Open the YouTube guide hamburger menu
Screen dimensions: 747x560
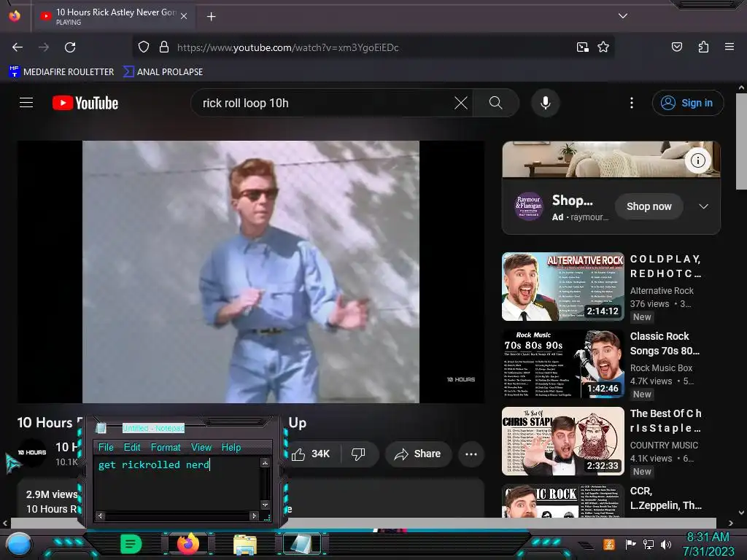[x=26, y=103]
